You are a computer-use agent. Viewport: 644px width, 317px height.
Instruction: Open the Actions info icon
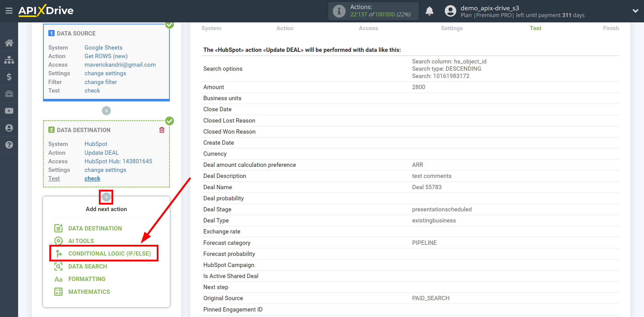pos(339,11)
